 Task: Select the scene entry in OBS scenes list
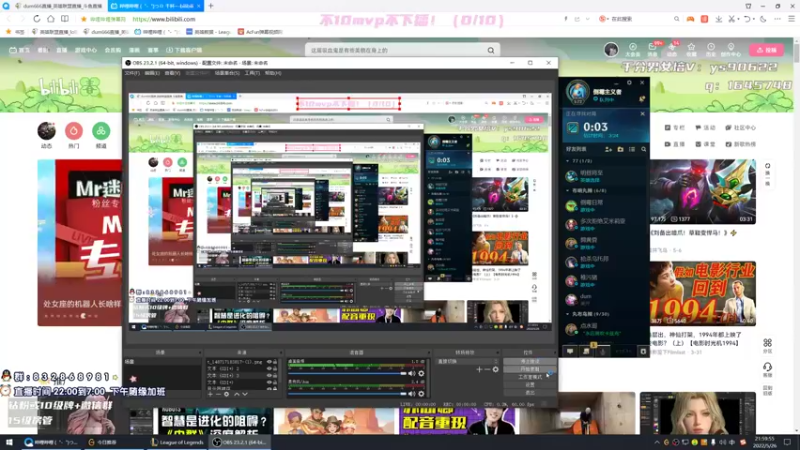162,361
